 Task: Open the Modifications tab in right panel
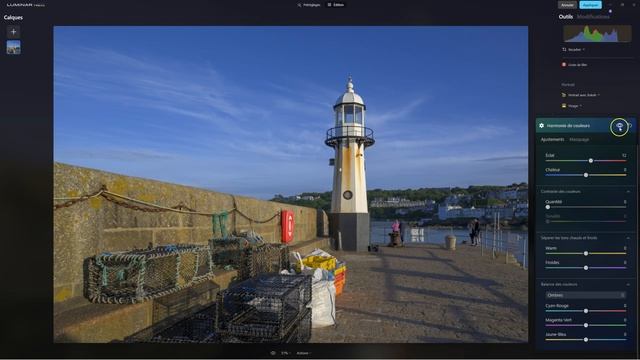[593, 17]
